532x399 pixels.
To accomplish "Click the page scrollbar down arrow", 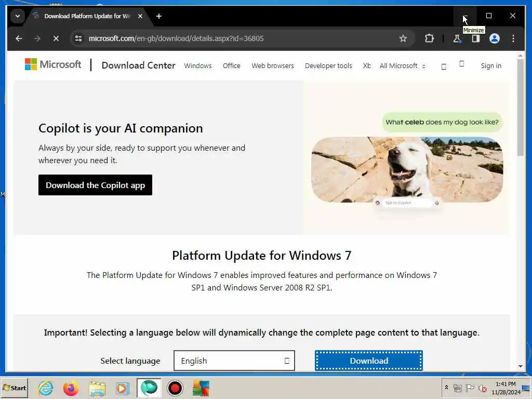I will tap(521, 366).
